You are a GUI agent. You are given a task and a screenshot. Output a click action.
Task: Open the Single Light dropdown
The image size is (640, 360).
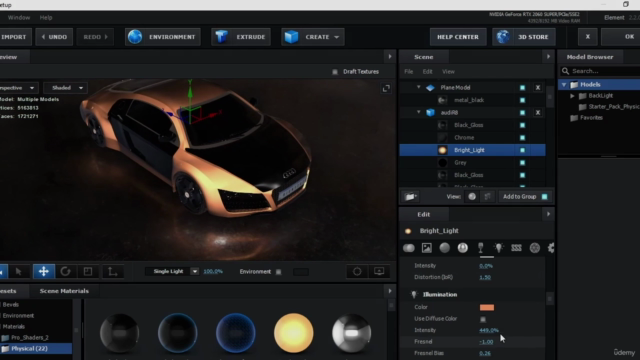click(x=172, y=271)
